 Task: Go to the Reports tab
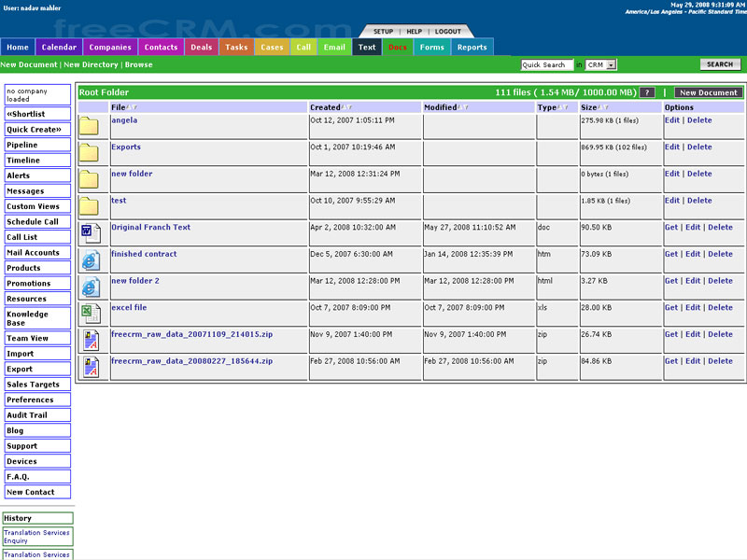click(x=472, y=48)
